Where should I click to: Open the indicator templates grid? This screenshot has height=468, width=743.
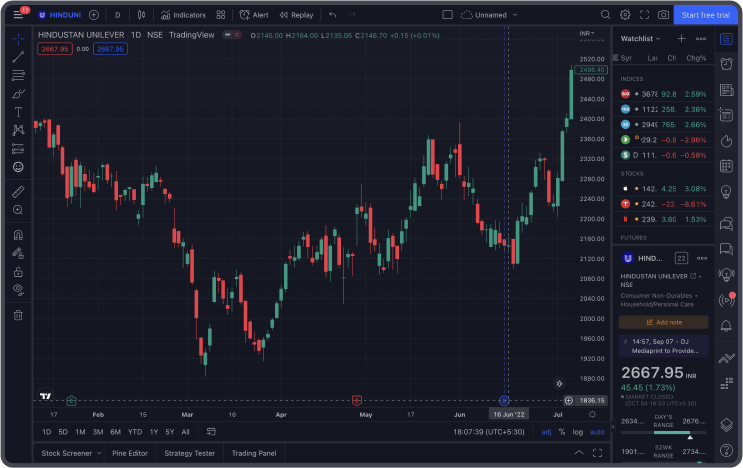tap(221, 15)
